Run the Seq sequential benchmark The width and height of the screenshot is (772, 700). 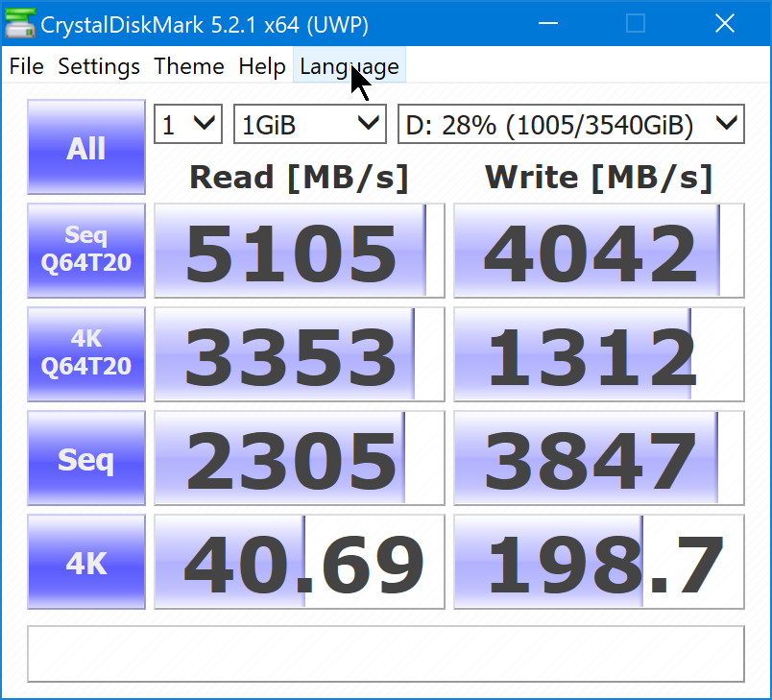[85, 458]
